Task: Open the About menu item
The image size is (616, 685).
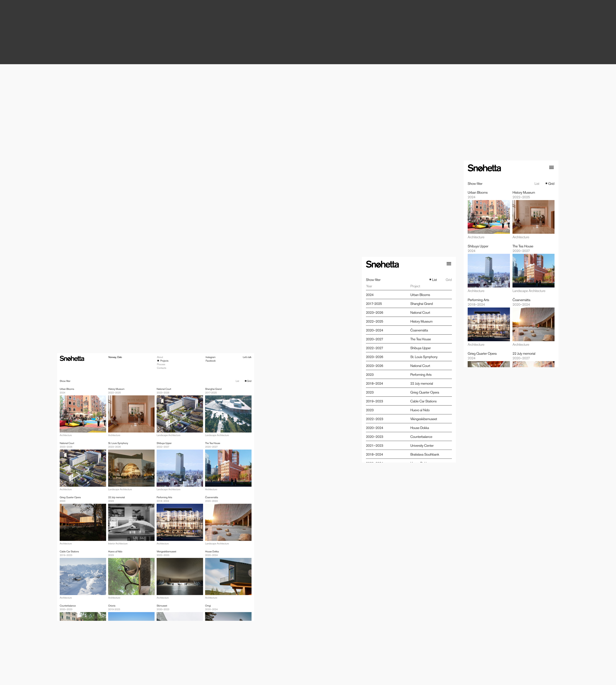Action: [160, 357]
